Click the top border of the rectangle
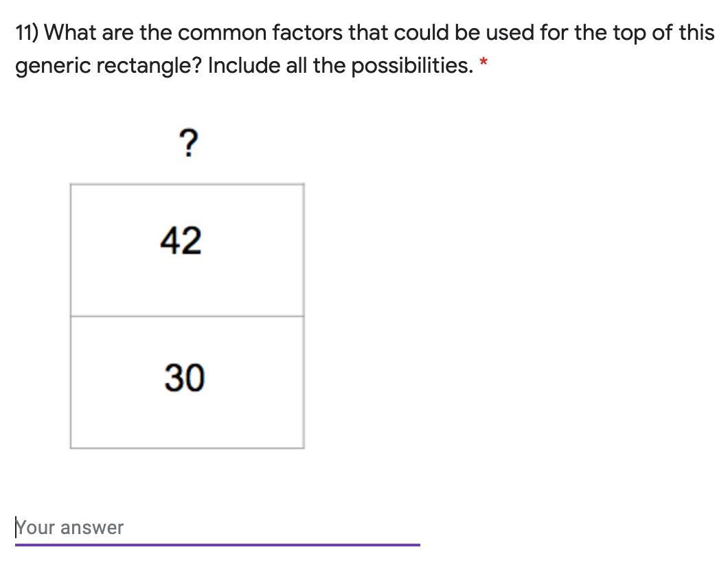Image resolution: width=728 pixels, height=578 pixels. 187,184
